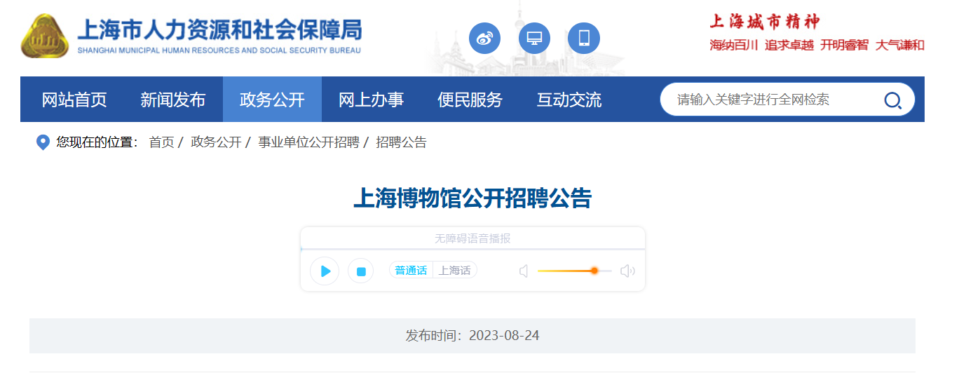Adjust the orange volume slider
This screenshot has width=980, height=373.
coord(575,271)
